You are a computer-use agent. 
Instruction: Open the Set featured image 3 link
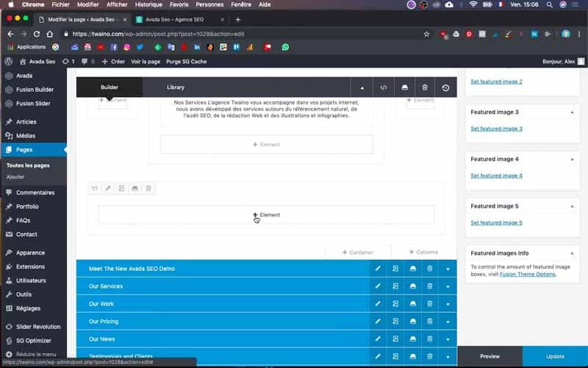tap(496, 128)
